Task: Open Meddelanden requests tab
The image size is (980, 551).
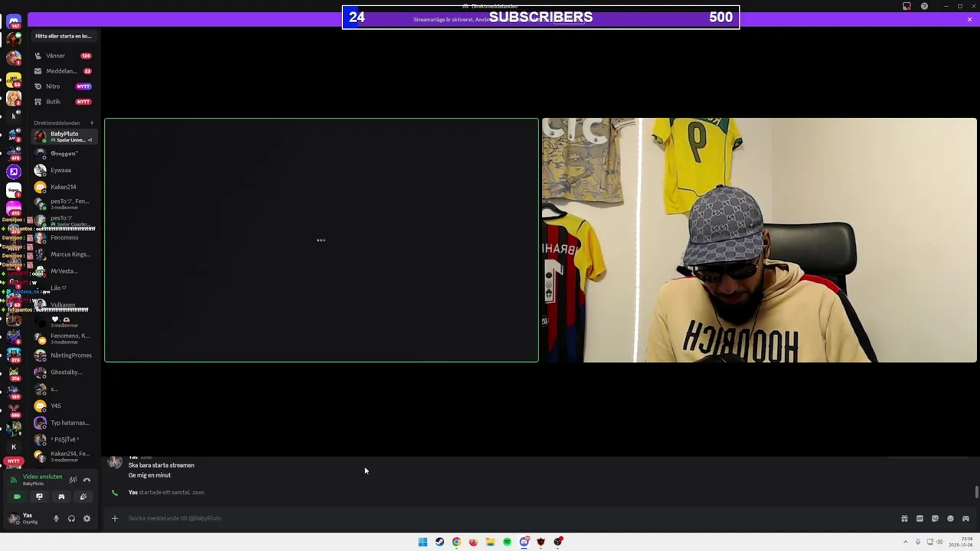Action: (63, 71)
